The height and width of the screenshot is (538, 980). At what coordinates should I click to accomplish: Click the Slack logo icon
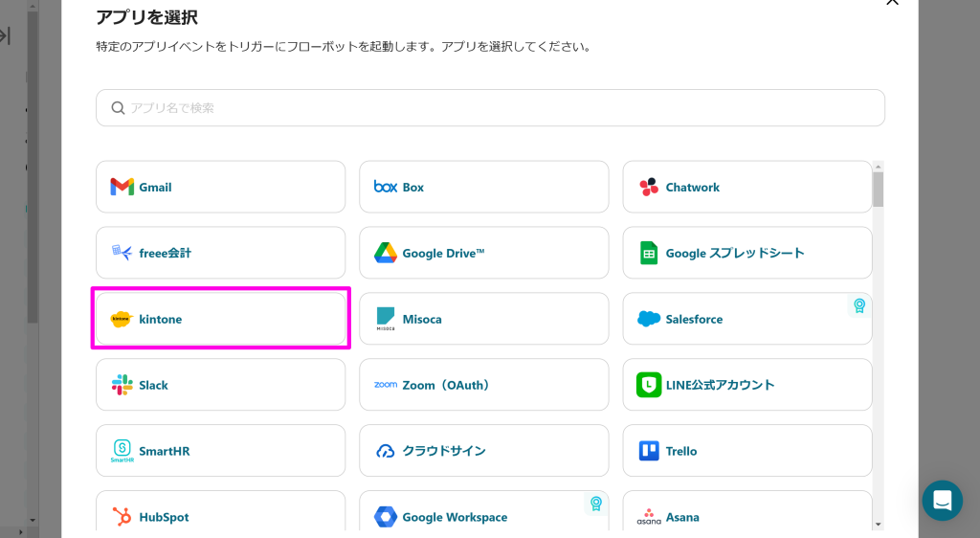[x=122, y=385]
